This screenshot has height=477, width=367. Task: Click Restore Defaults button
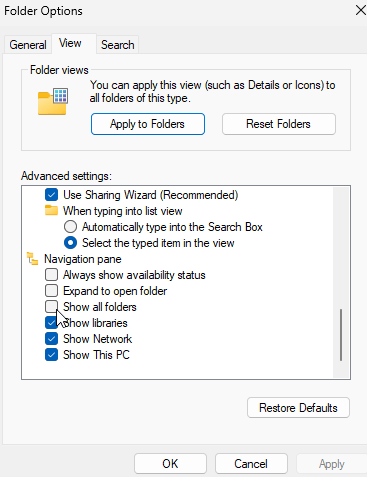click(x=298, y=408)
